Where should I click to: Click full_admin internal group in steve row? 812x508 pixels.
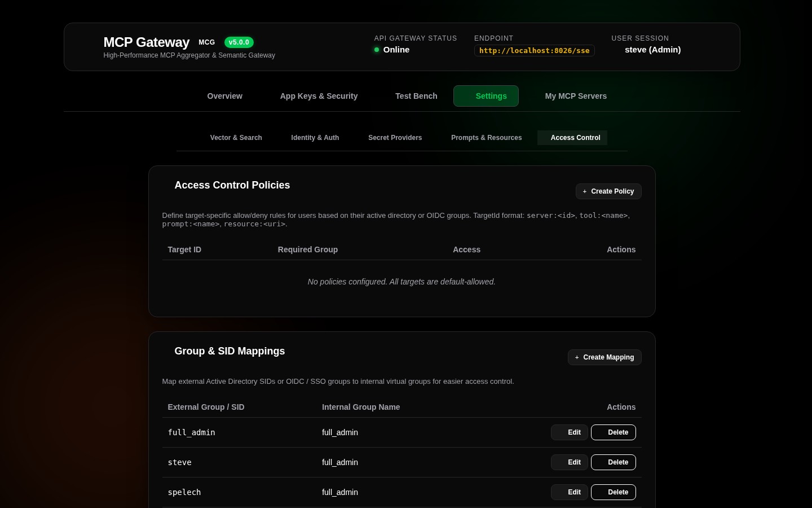point(340,462)
